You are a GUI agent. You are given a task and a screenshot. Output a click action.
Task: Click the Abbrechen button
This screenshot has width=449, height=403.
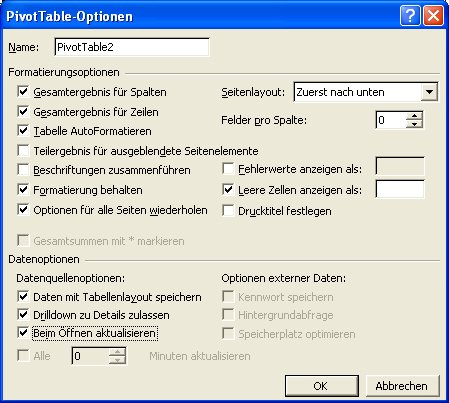403,386
